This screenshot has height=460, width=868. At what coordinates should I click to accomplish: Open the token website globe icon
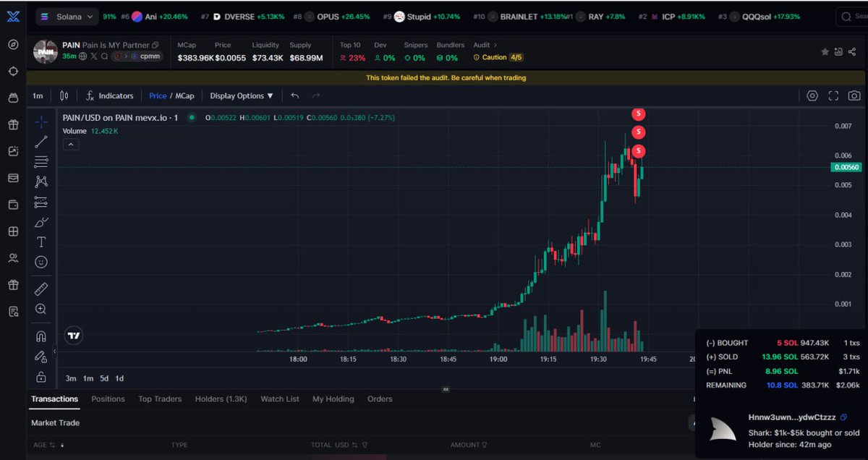(x=83, y=56)
